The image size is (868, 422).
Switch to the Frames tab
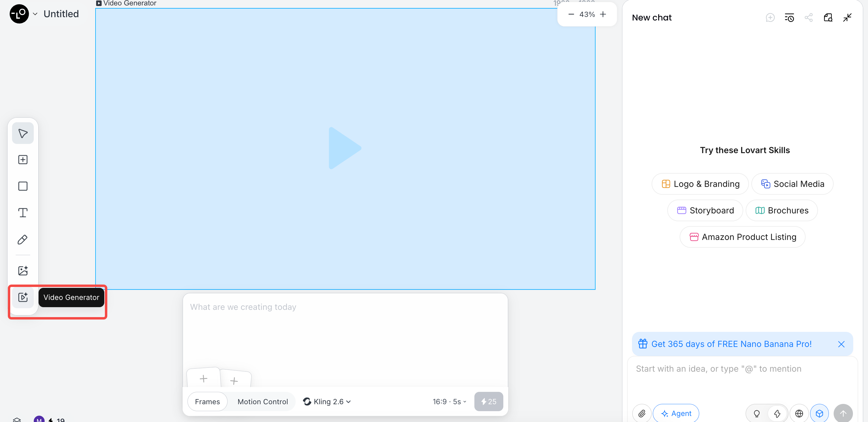point(207,401)
